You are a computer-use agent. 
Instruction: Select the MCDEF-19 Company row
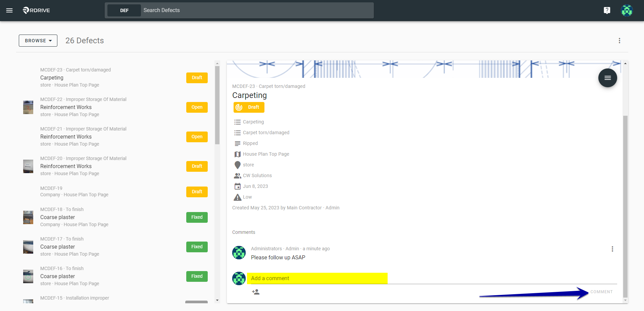pyautogui.click(x=115, y=192)
